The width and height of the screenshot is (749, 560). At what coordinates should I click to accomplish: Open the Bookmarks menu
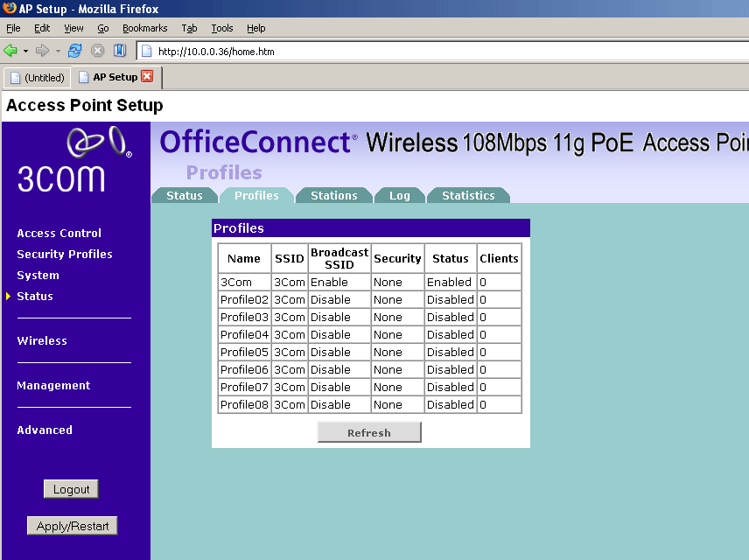(x=144, y=28)
